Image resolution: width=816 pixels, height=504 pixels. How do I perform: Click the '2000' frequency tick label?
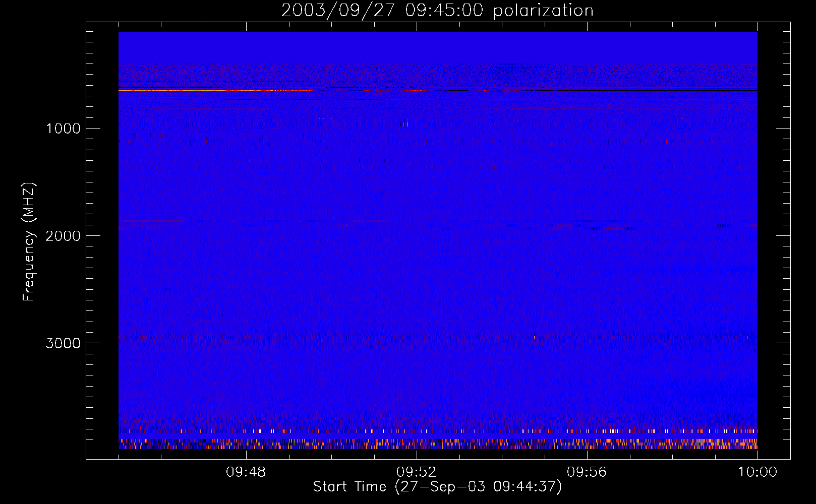[64, 236]
